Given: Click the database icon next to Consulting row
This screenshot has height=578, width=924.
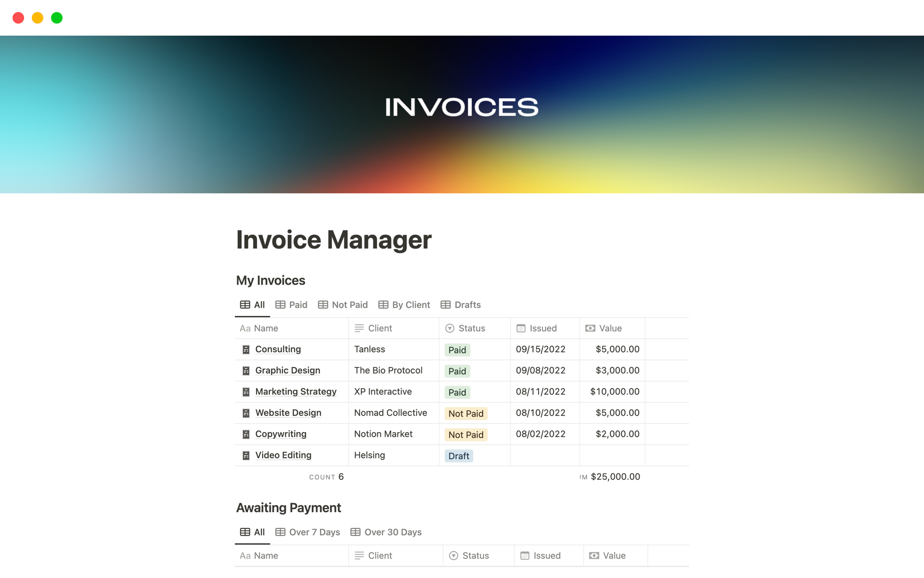Looking at the screenshot, I should pyautogui.click(x=246, y=349).
